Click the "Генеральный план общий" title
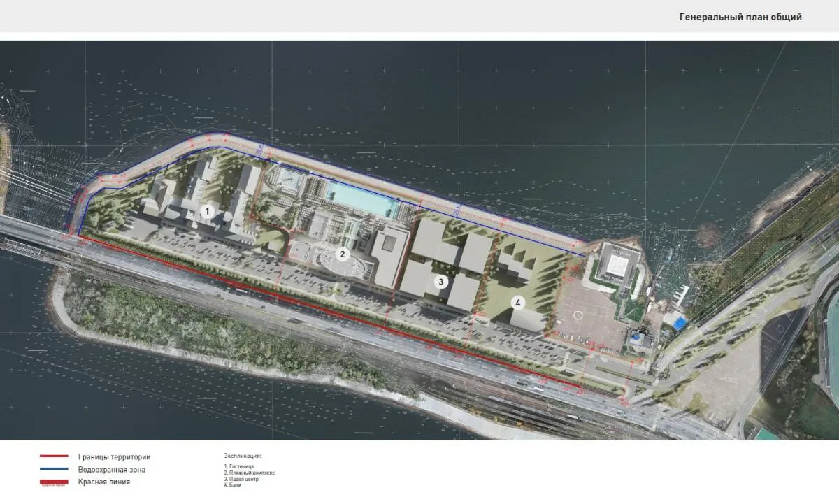Image resolution: width=839 pixels, height=504 pixels. coord(740,17)
